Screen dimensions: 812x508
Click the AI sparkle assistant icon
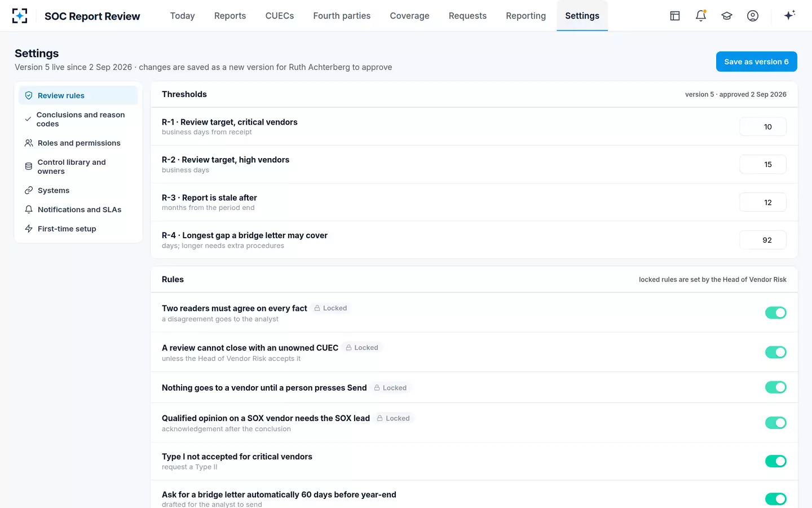click(x=789, y=15)
